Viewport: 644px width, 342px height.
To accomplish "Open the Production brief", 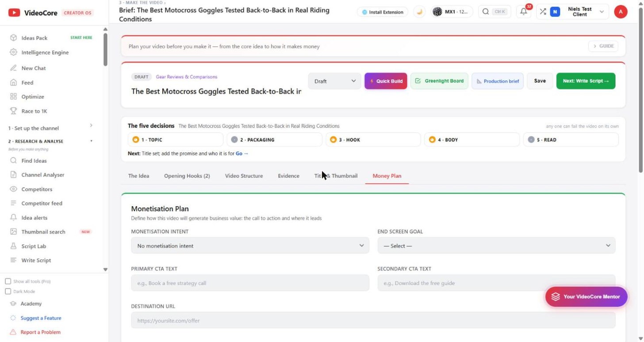I will point(498,81).
